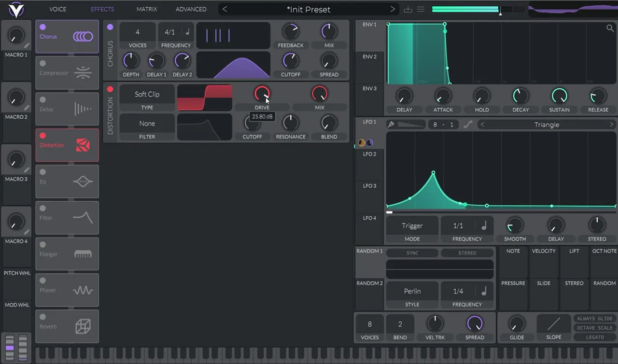Switch to the ADVANCED tab
The image size is (618, 364).
pyautogui.click(x=191, y=9)
